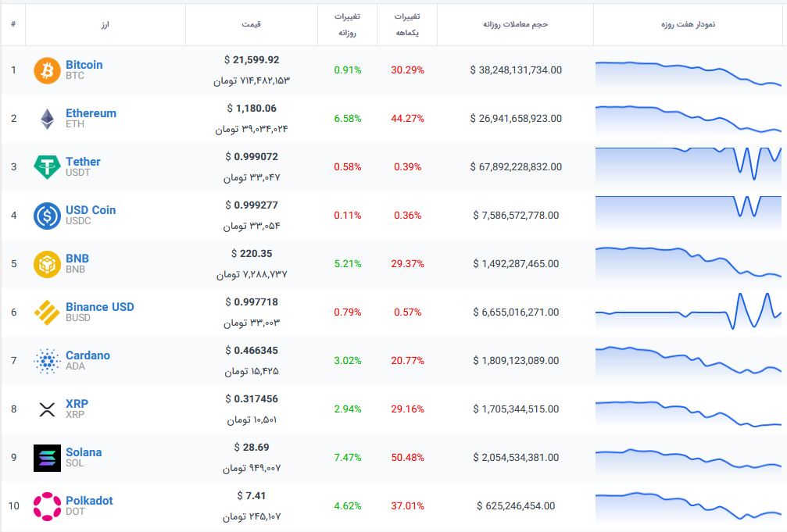Click the Bitcoin orange logo icon
Image resolution: width=787 pixels, height=532 pixels.
(x=47, y=70)
